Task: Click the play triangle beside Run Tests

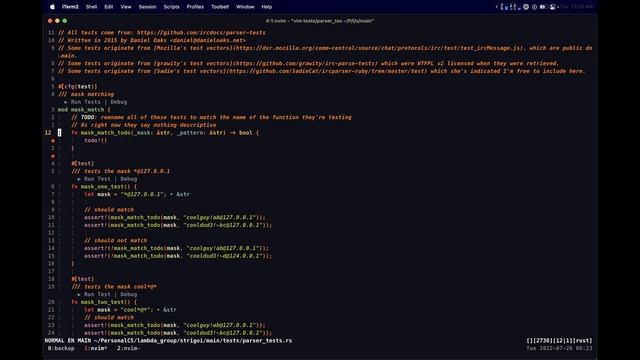Action: coord(66,102)
